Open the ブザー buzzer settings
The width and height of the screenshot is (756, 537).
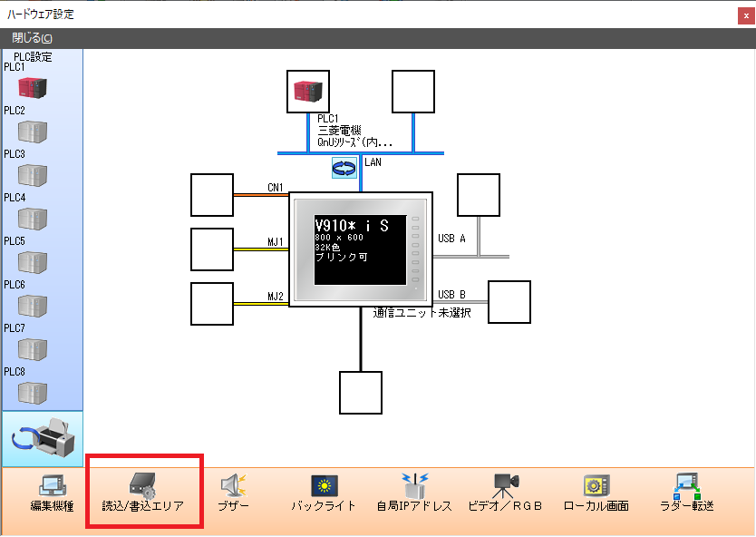click(234, 493)
